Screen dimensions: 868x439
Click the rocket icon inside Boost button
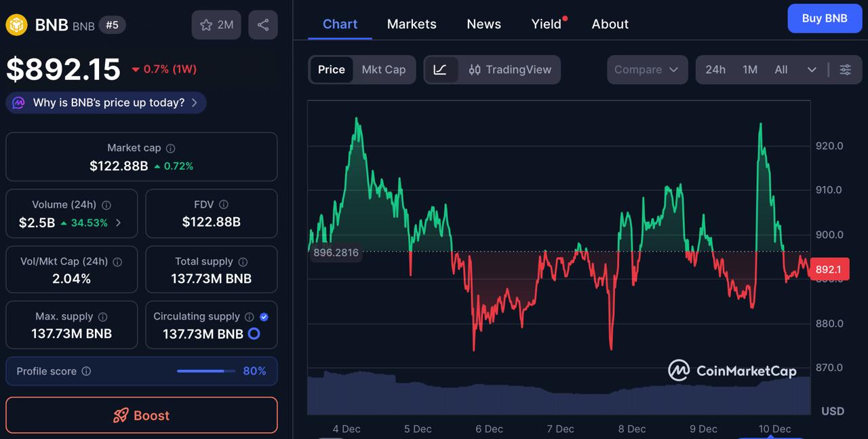pos(121,415)
